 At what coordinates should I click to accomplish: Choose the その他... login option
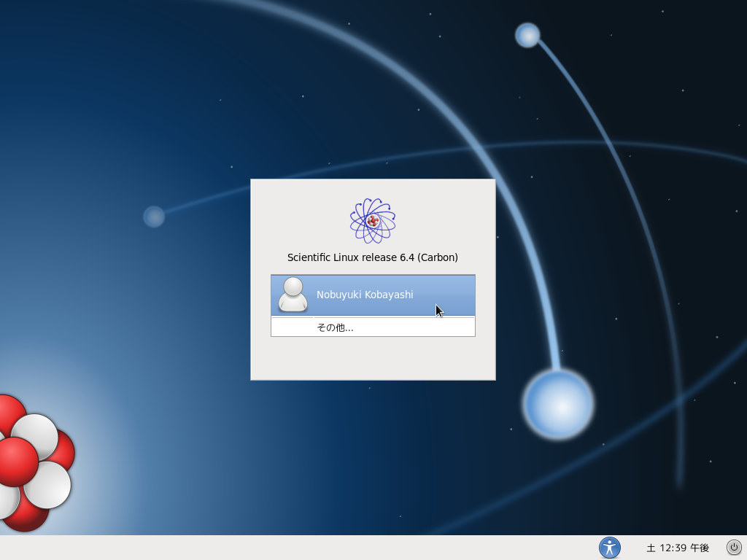[373, 327]
